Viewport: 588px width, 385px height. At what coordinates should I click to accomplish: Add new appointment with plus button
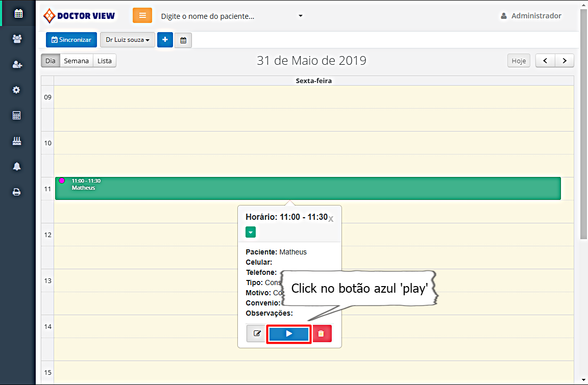pos(165,40)
